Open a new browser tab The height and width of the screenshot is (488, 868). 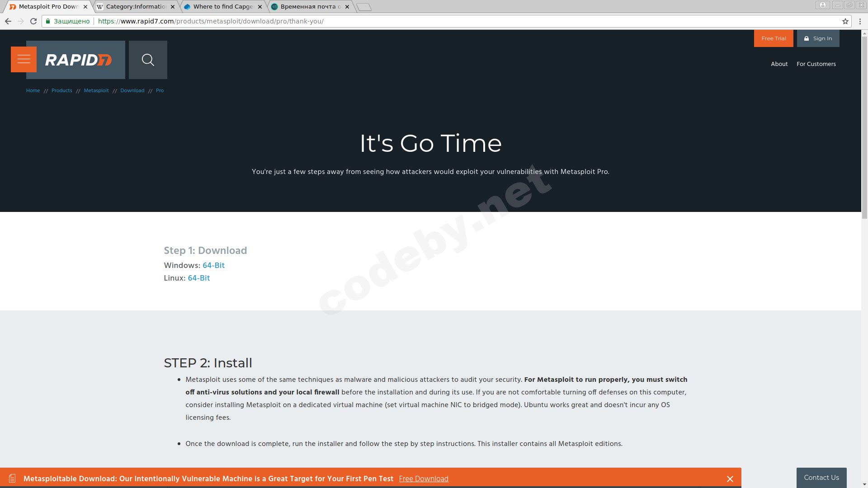point(364,7)
